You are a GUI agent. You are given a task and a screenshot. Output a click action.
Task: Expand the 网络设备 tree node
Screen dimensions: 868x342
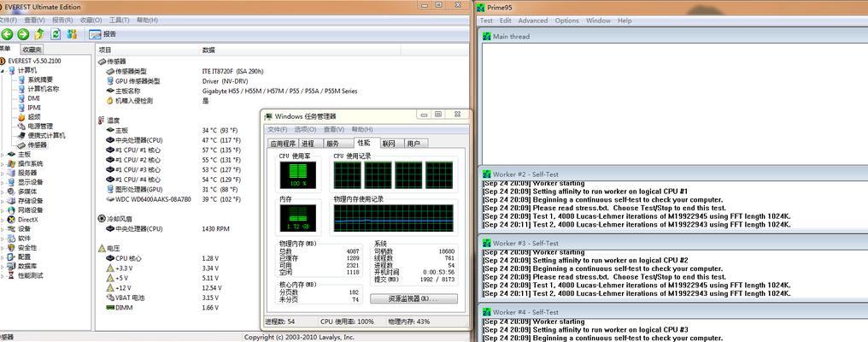click(3, 210)
